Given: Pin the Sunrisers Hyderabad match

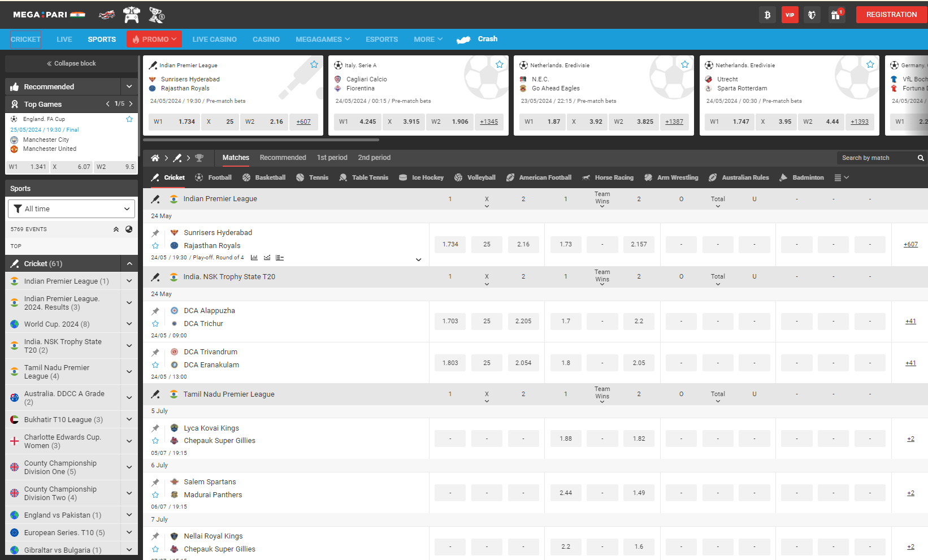Looking at the screenshot, I should pos(155,233).
